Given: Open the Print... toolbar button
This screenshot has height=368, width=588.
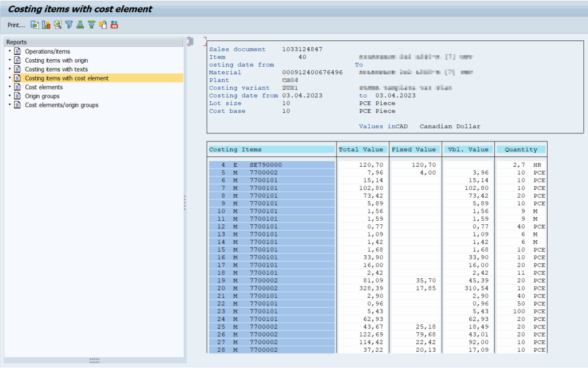Looking at the screenshot, I should tap(16, 25).
